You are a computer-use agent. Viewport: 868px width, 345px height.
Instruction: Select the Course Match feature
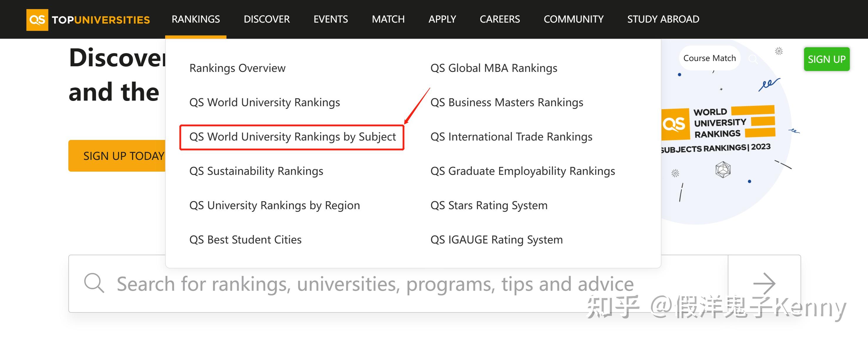(x=709, y=58)
